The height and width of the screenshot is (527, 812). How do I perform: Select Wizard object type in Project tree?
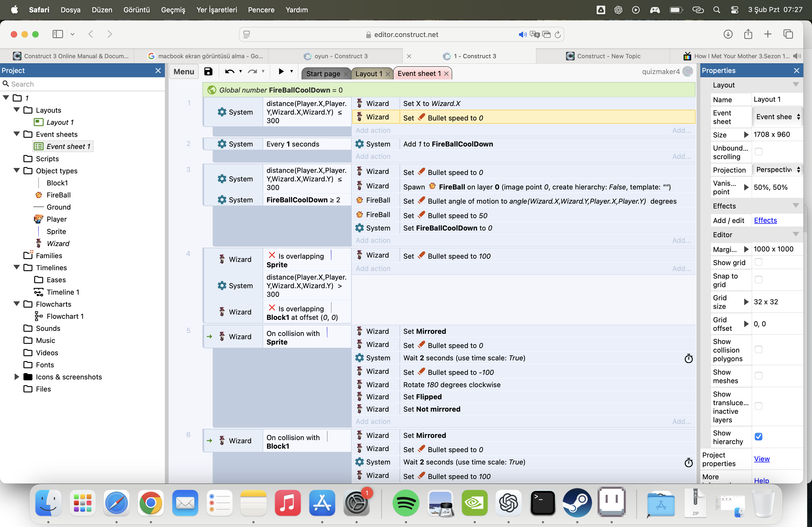[x=58, y=243]
